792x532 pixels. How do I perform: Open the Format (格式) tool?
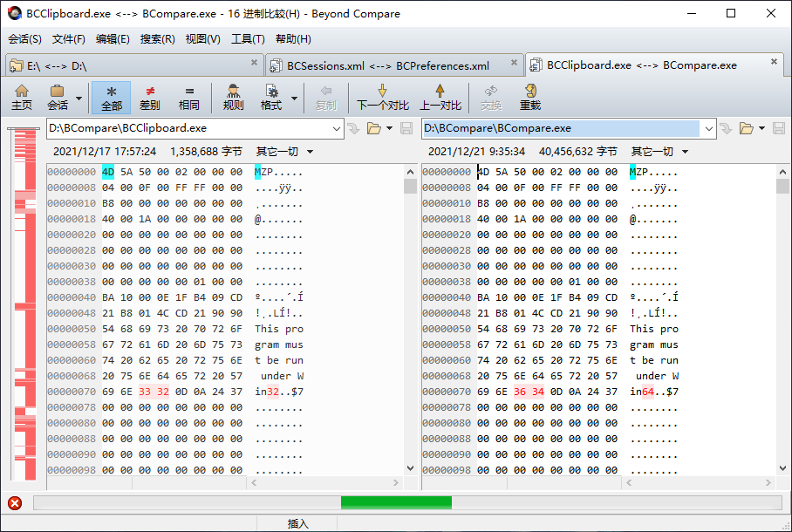tap(271, 98)
